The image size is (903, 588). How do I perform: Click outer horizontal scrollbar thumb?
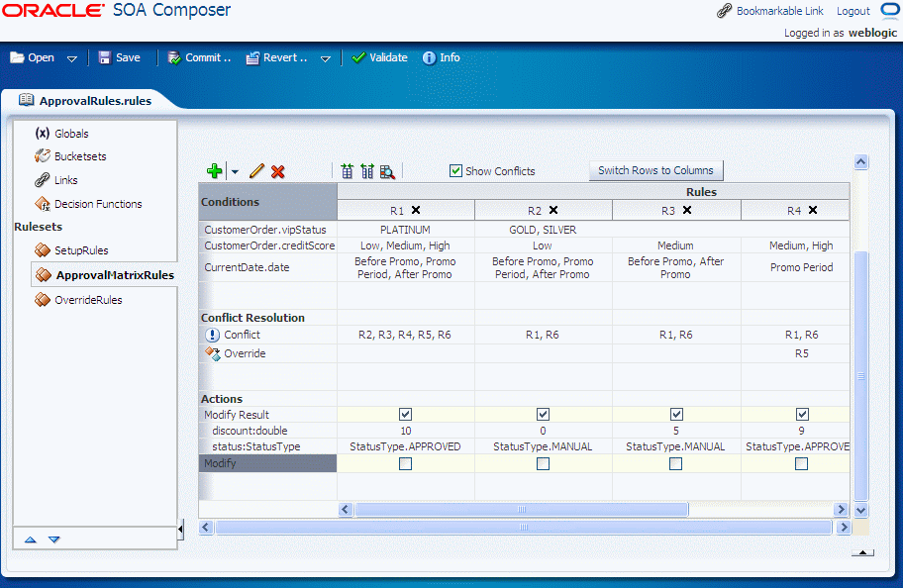pyautogui.click(x=524, y=527)
